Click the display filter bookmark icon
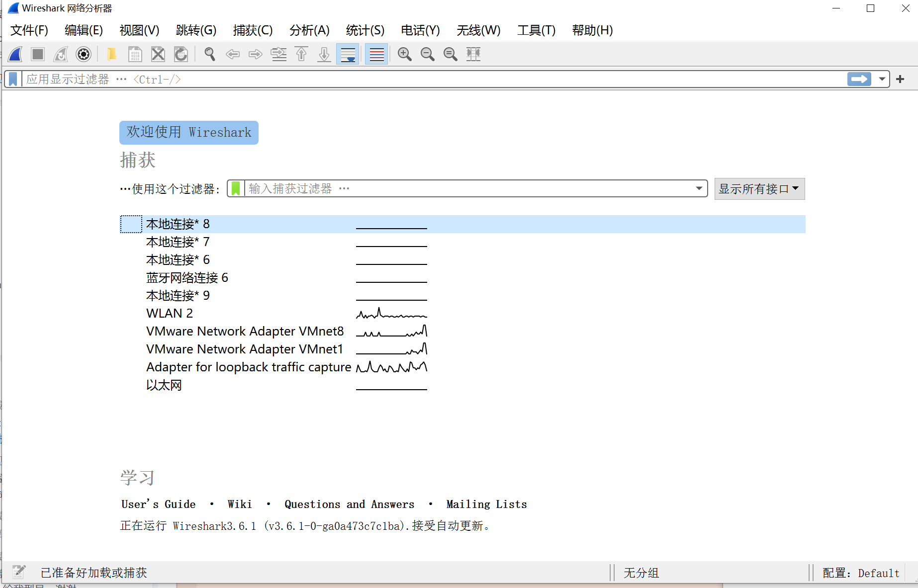 13,79
